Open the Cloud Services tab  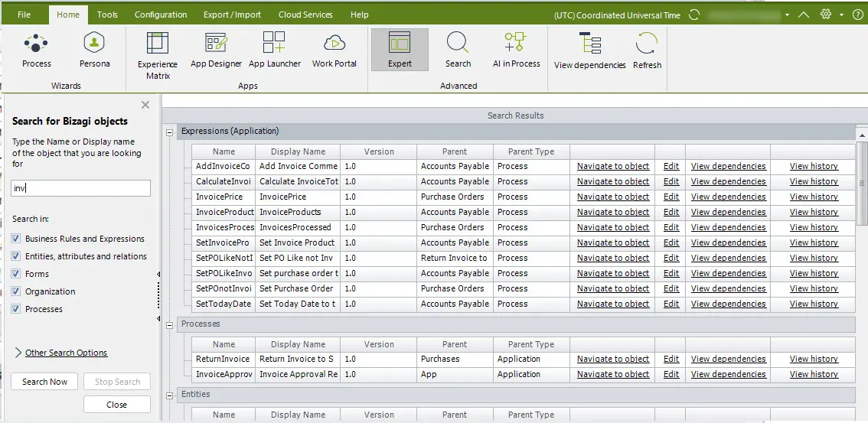click(305, 15)
